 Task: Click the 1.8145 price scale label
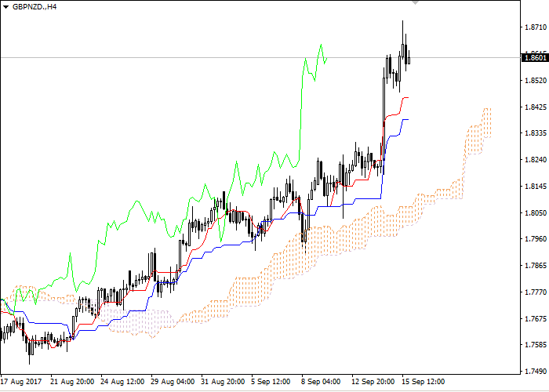pos(536,187)
